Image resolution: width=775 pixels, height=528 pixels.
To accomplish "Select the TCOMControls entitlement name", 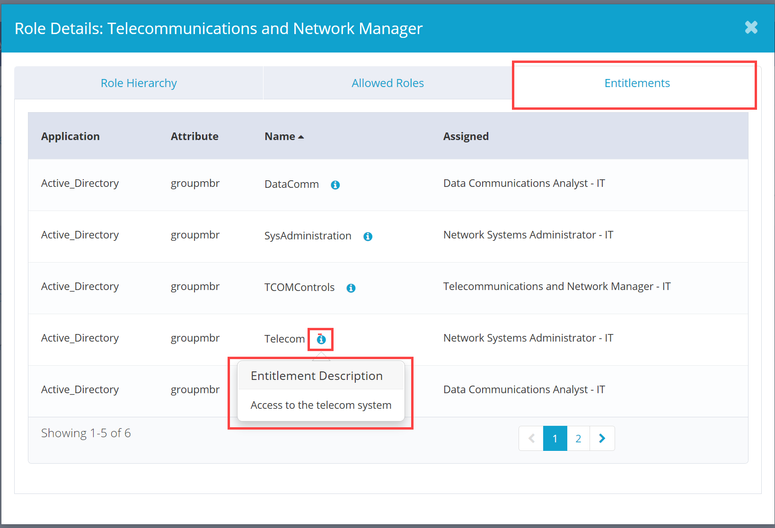I will [x=300, y=288].
